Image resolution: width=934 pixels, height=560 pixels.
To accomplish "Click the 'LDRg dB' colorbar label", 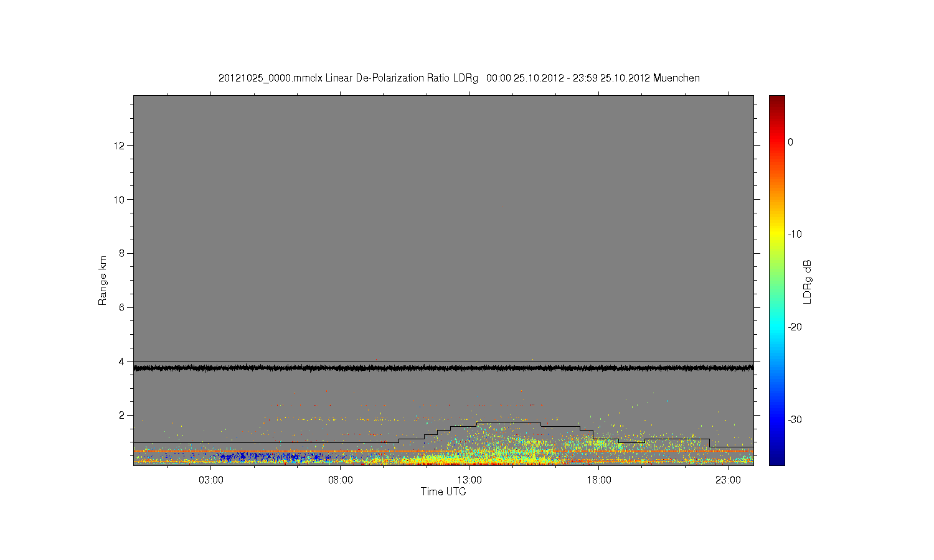I will tap(808, 282).
